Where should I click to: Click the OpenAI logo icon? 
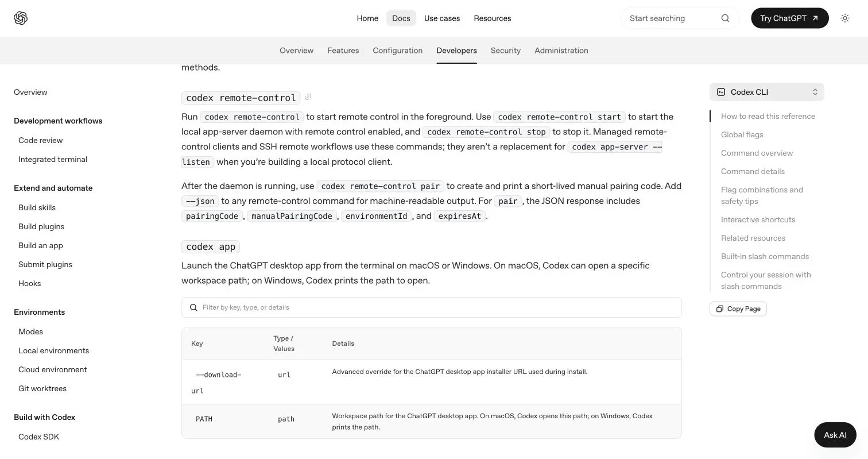21,18
